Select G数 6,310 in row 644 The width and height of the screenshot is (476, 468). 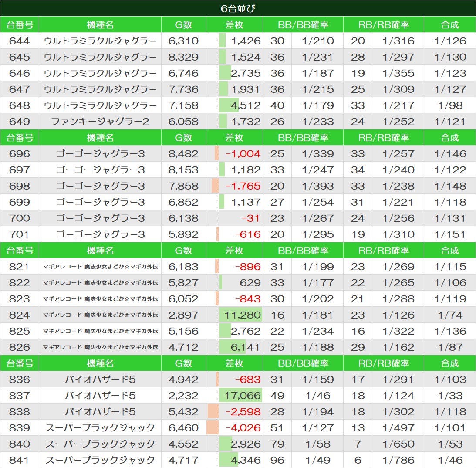[183, 41]
